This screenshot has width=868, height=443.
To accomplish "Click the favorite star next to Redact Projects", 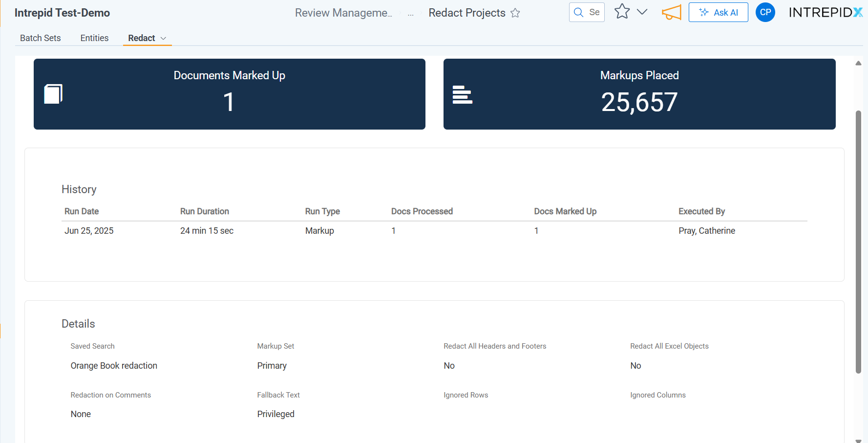I will coord(515,13).
